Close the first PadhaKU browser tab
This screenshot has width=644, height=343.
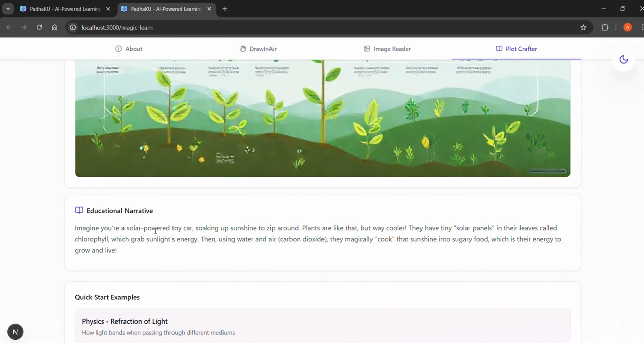coord(108,9)
